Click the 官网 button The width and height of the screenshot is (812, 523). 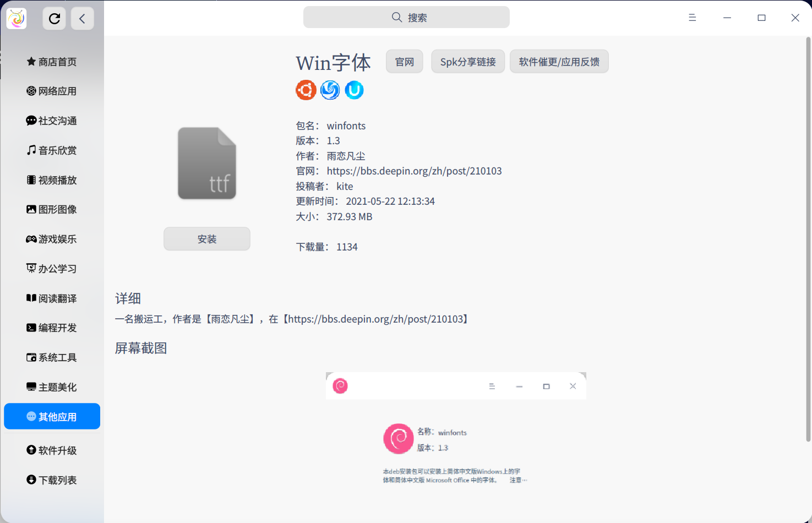click(404, 61)
